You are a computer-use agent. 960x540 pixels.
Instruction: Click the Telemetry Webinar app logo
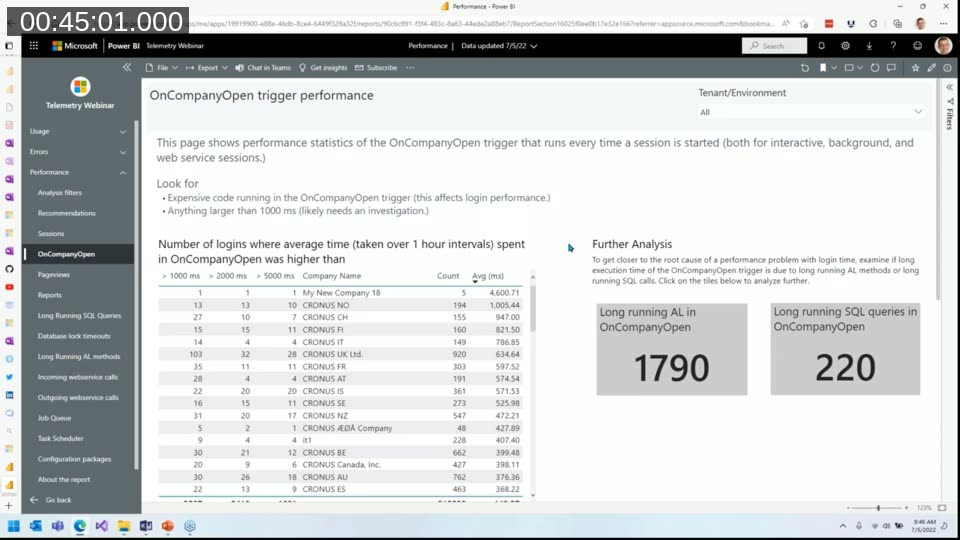80,87
